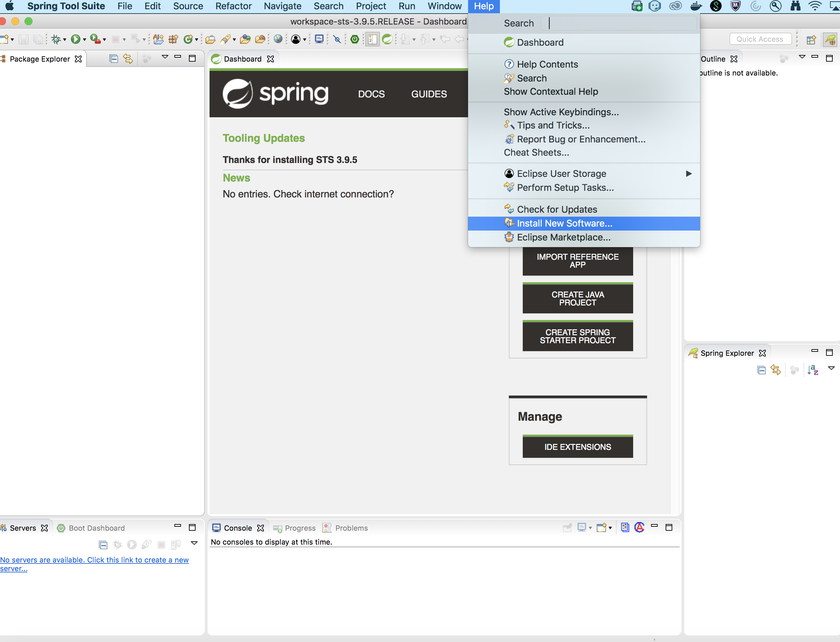Click the green power Boot Dashboard toolbar icon
The width and height of the screenshot is (840, 642).
point(354,39)
